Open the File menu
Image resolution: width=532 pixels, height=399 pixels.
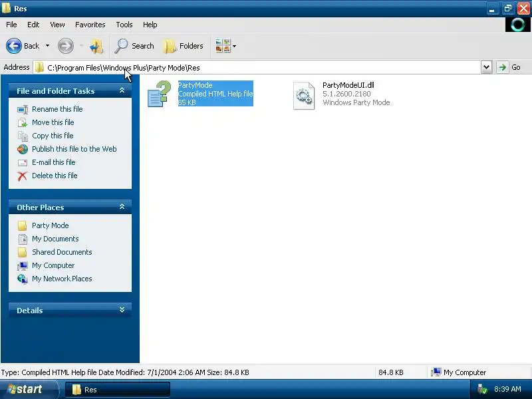tap(11, 25)
